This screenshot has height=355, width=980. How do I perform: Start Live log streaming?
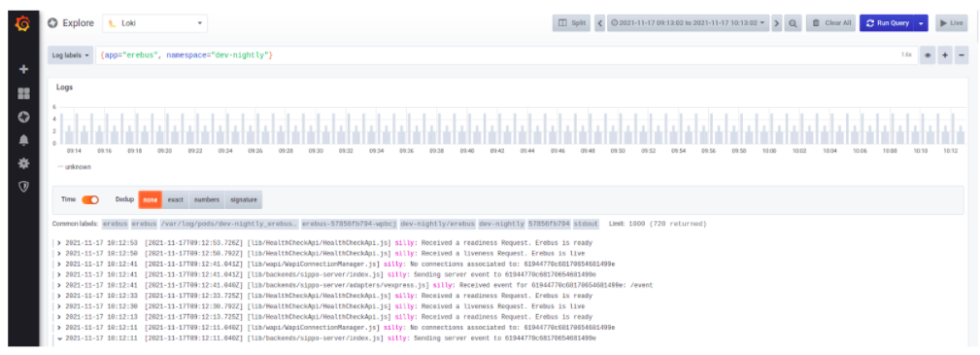point(951,23)
